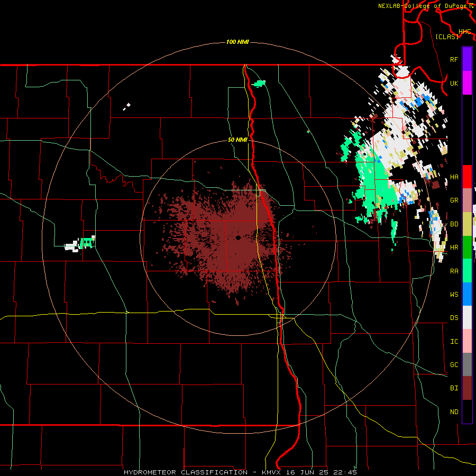476x476 pixels.
Task: Click the radar site center dot
Action: click(238, 237)
